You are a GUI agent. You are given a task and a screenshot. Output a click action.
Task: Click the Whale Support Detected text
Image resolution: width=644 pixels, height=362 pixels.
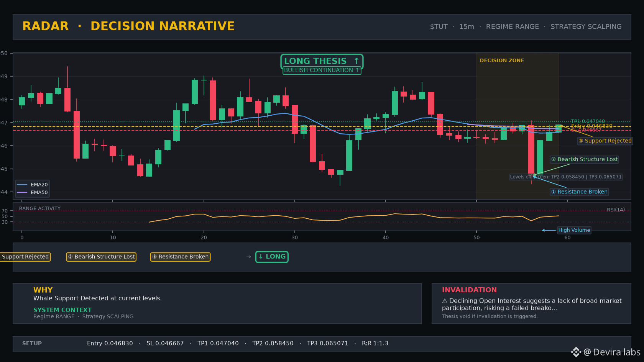pyautogui.click(x=97, y=298)
